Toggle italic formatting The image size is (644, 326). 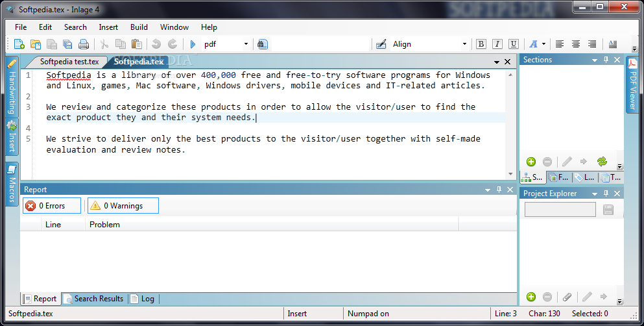pos(497,44)
